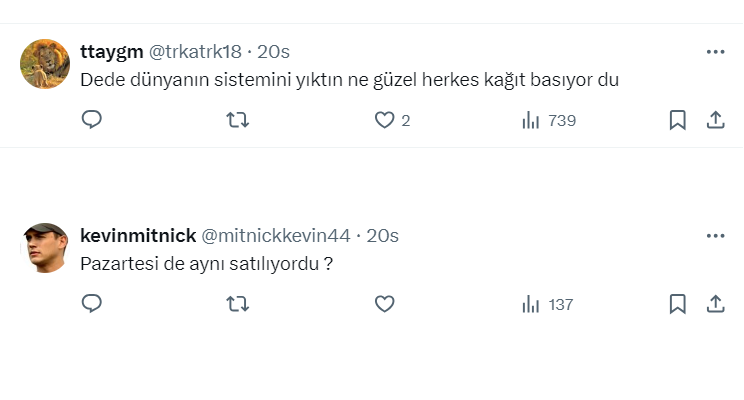View analytics showing 137 views
This screenshot has height=400, width=744.
click(547, 304)
